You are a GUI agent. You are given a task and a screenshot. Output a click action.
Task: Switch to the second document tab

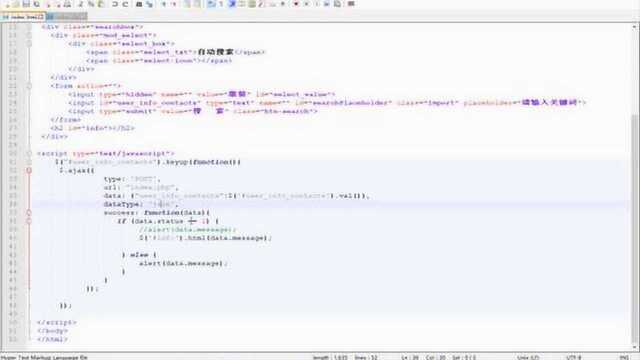tap(67, 17)
